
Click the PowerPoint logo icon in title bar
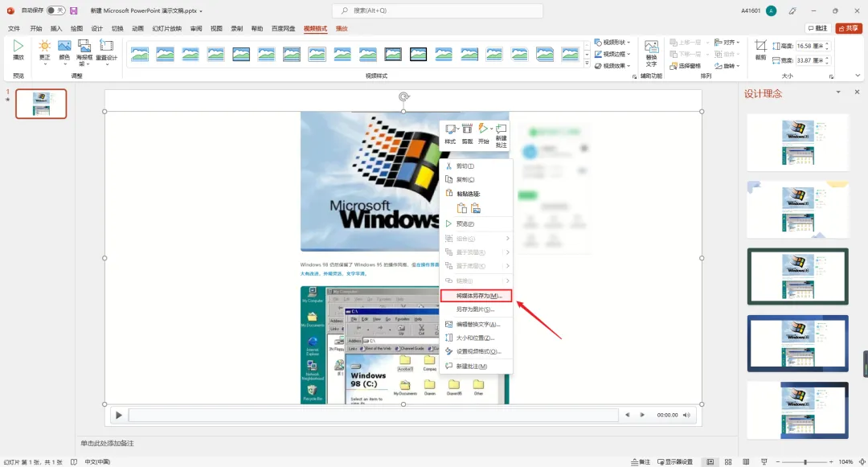pos(10,10)
